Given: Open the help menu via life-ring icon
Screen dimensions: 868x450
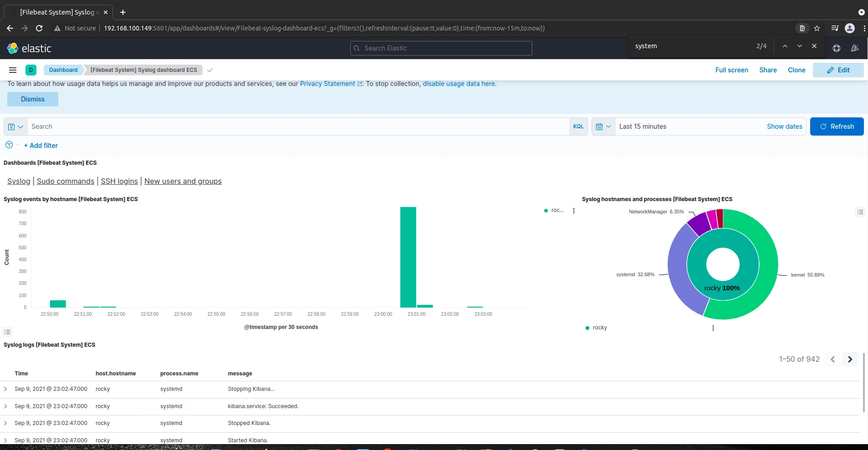Looking at the screenshot, I should tap(836, 48).
